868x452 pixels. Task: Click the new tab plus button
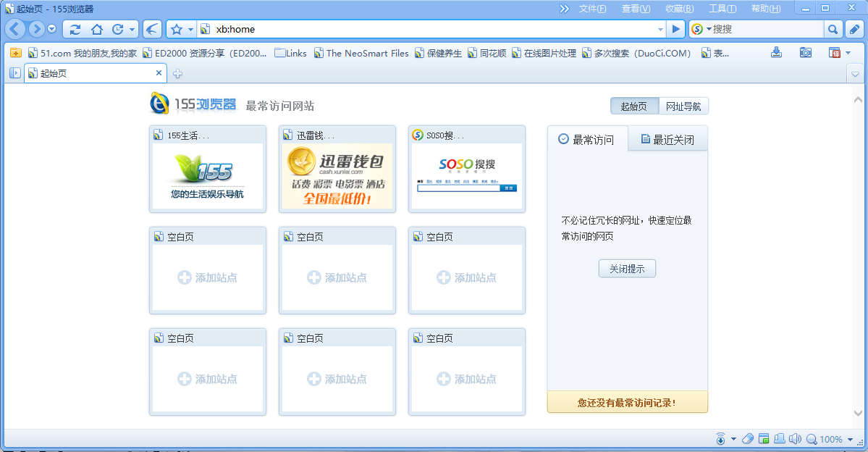click(177, 74)
